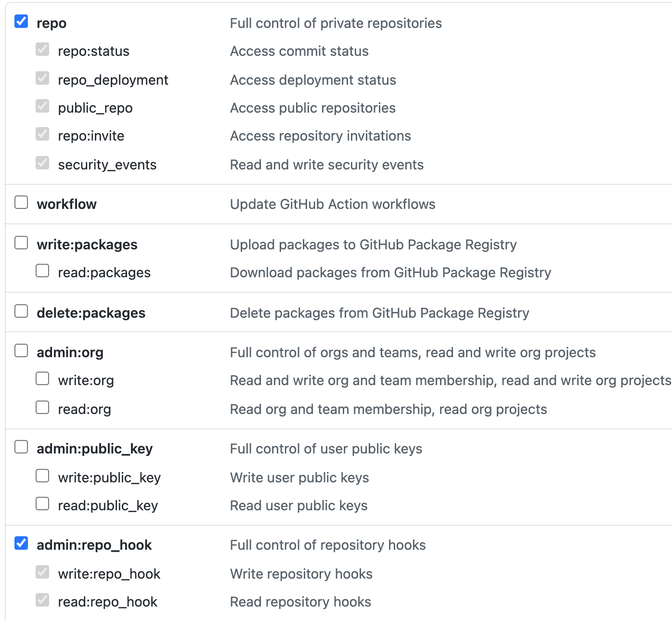This screenshot has height=621, width=672.
Task: Click the security_events checkbox
Action: click(x=42, y=163)
